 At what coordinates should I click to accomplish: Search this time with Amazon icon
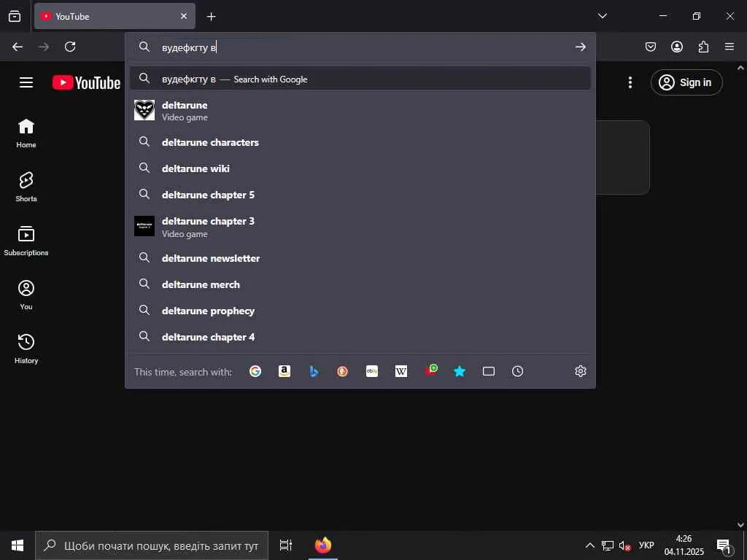pyautogui.click(x=285, y=371)
